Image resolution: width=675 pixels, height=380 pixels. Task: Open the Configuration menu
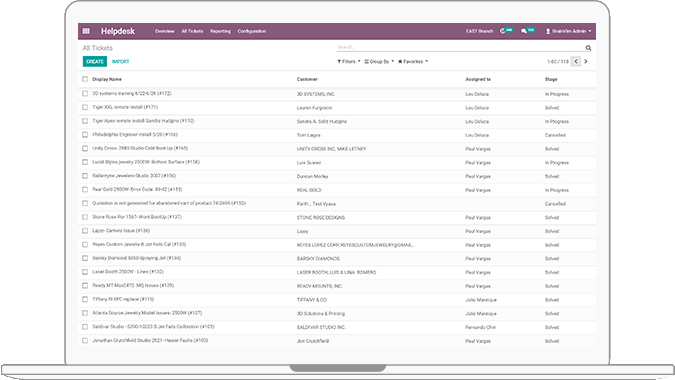tap(251, 31)
